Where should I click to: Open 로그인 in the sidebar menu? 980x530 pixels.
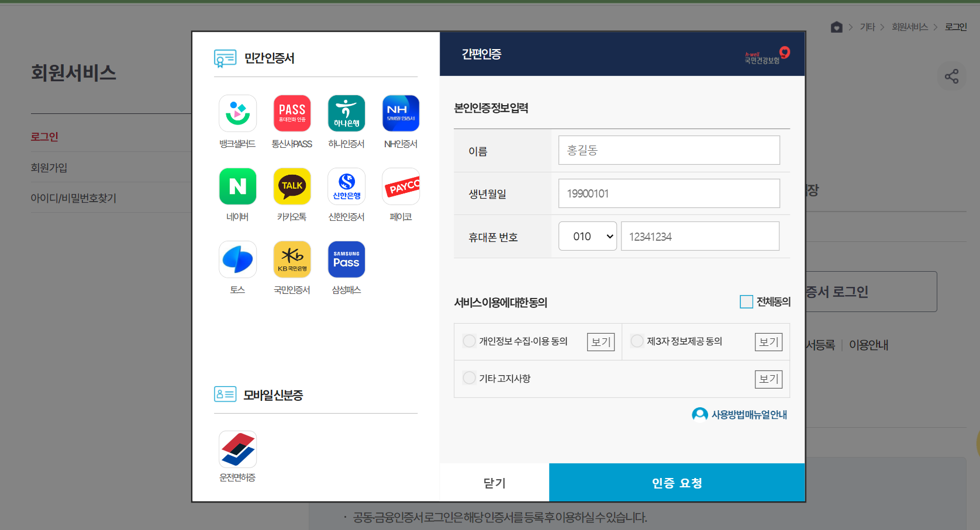[44, 137]
